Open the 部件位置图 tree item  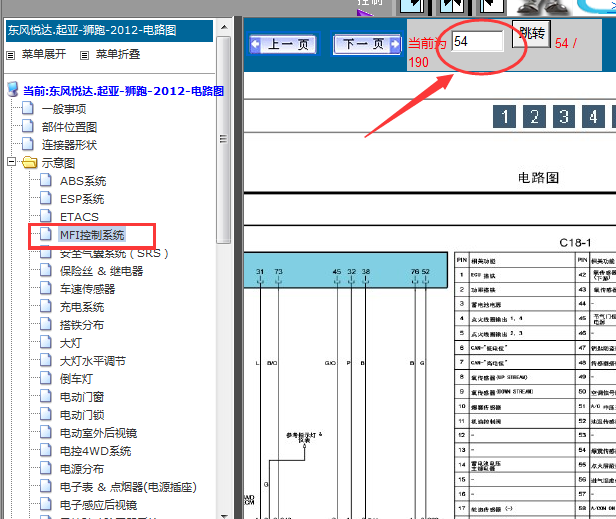coord(69,127)
